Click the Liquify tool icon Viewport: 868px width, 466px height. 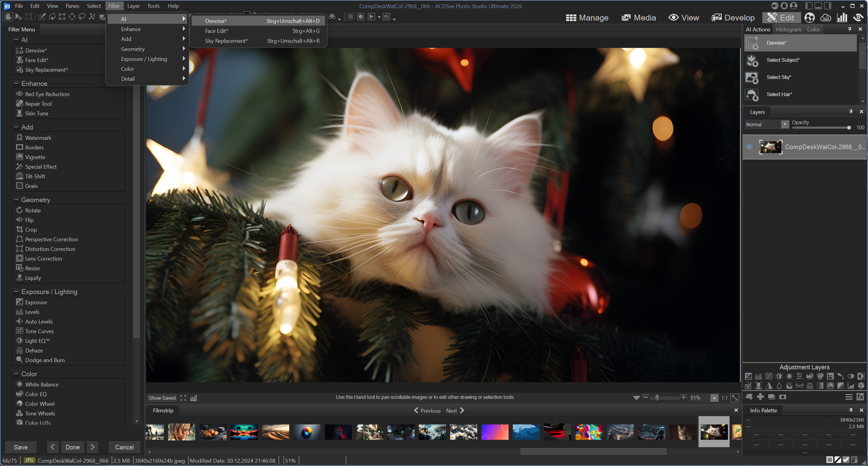click(20, 278)
